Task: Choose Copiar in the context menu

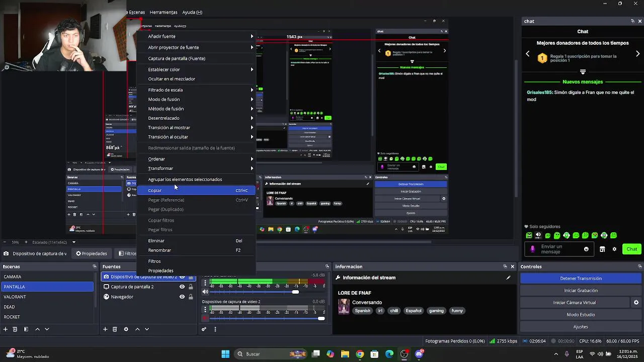Action: (x=196, y=191)
